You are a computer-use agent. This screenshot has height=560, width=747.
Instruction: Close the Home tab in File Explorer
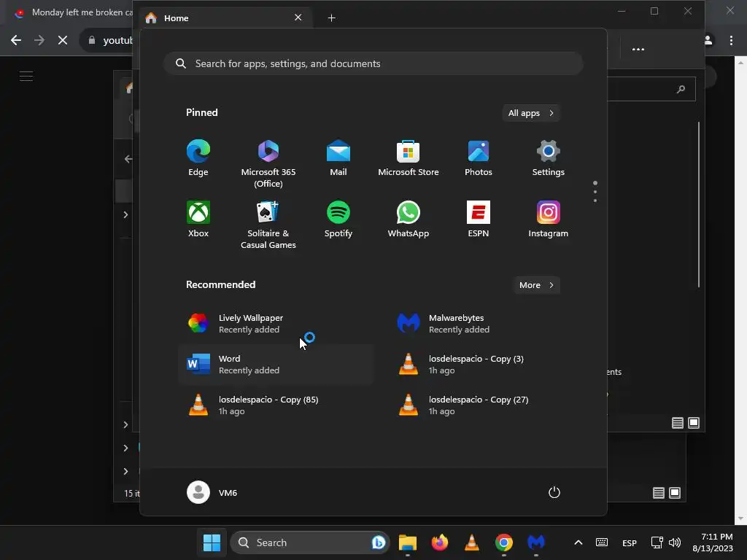298,17
